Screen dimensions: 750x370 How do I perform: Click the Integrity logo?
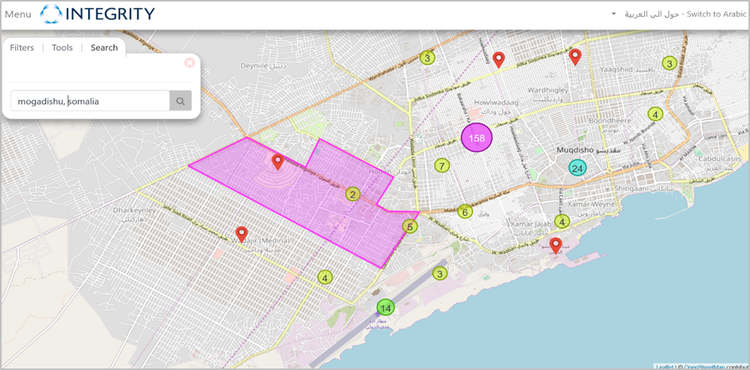(97, 14)
